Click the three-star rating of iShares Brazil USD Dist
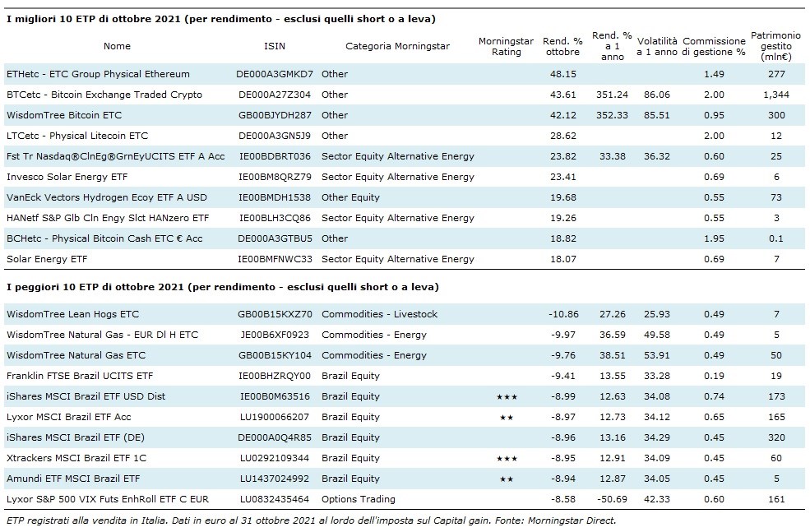Screen dimensions: 810x532 [x=507, y=397]
